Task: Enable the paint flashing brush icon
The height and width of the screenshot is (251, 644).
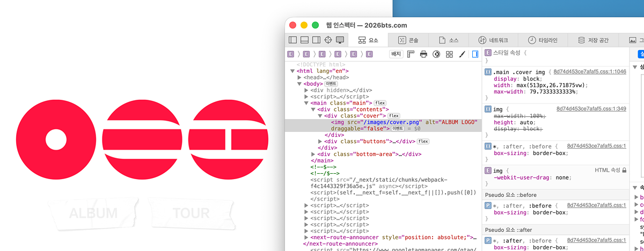Action: click(461, 54)
